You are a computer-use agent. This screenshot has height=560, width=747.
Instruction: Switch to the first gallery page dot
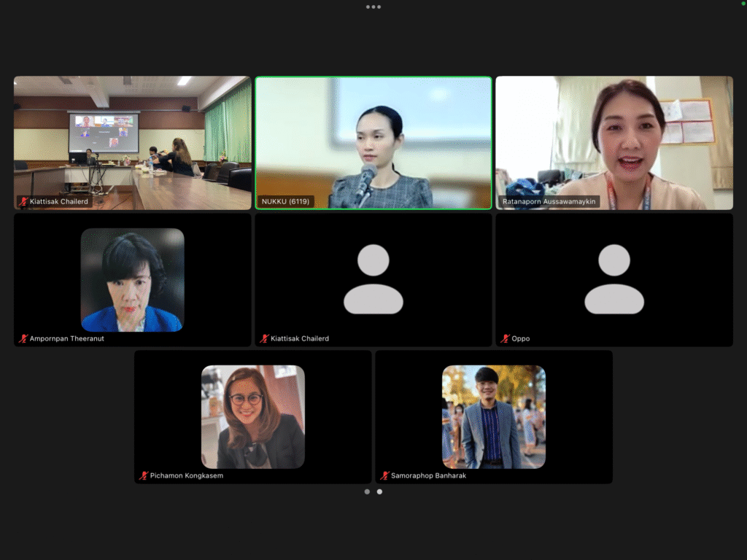pyautogui.click(x=367, y=491)
